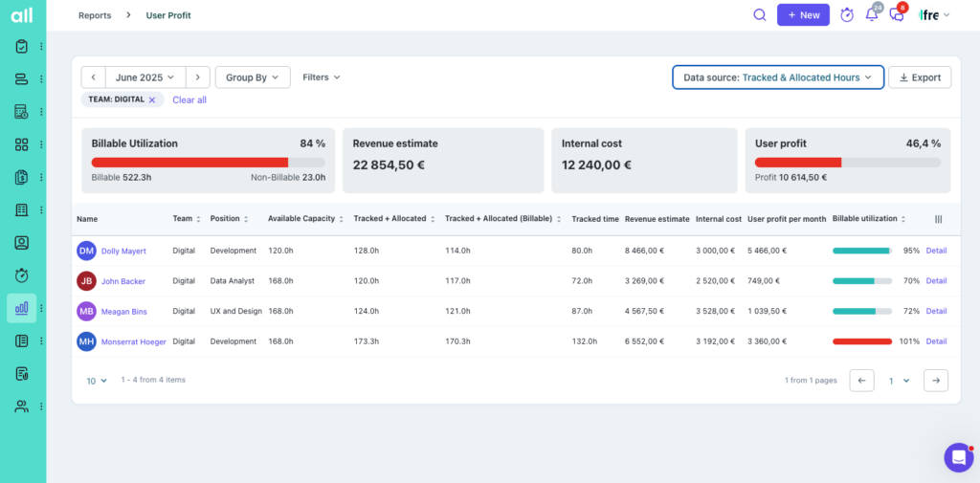Click the Internal cost 12 240,00 € value

click(x=596, y=165)
